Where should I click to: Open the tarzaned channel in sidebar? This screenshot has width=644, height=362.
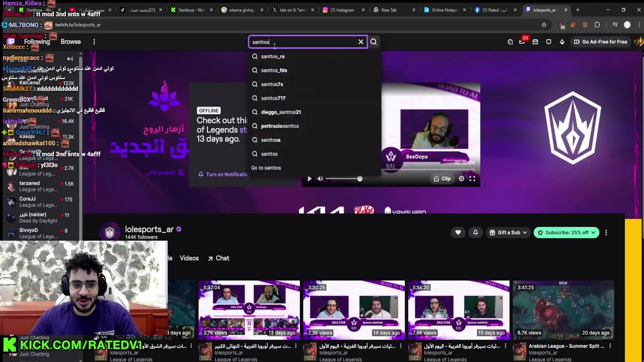click(40, 187)
